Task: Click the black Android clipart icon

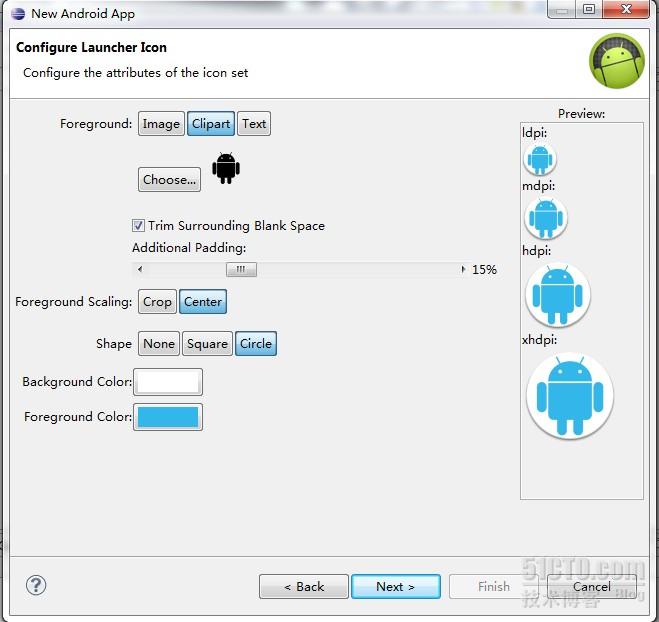Action: (226, 168)
